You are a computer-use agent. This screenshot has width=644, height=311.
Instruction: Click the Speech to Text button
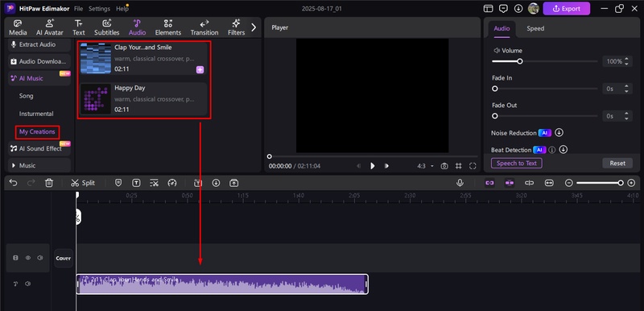point(517,163)
